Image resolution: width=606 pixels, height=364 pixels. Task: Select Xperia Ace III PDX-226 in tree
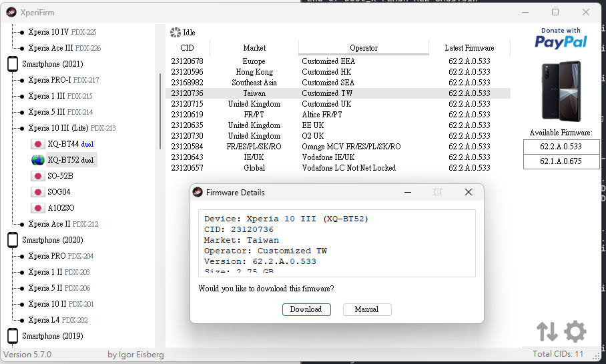point(65,48)
